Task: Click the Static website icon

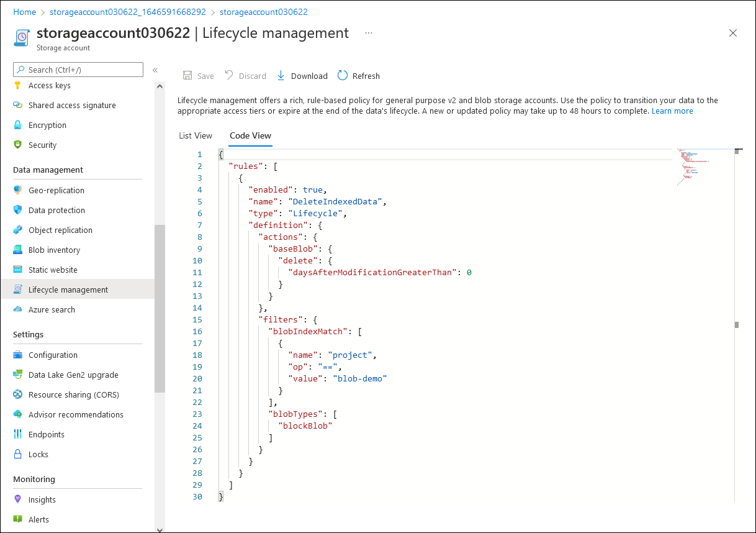Action: pos(17,270)
